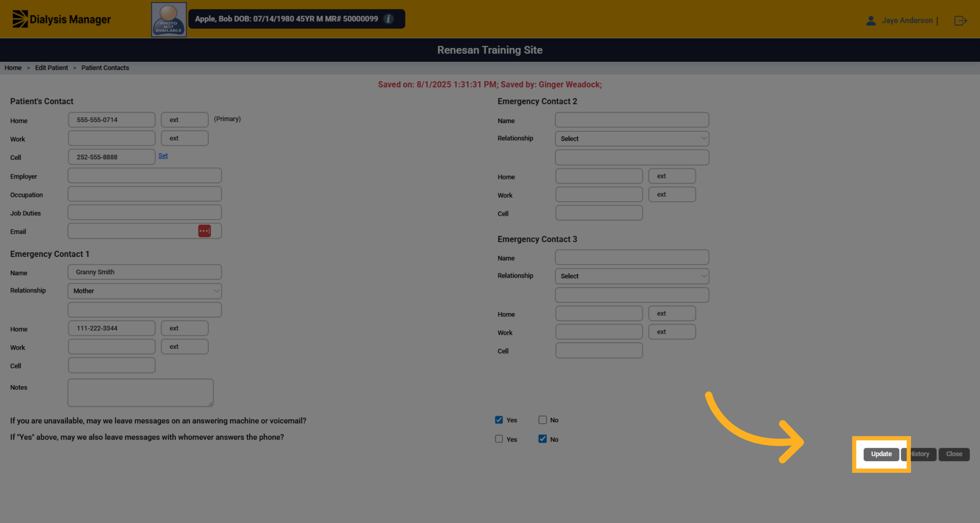Viewport: 980px width, 523px height.
Task: Click patient's Home phone field
Action: 111,120
